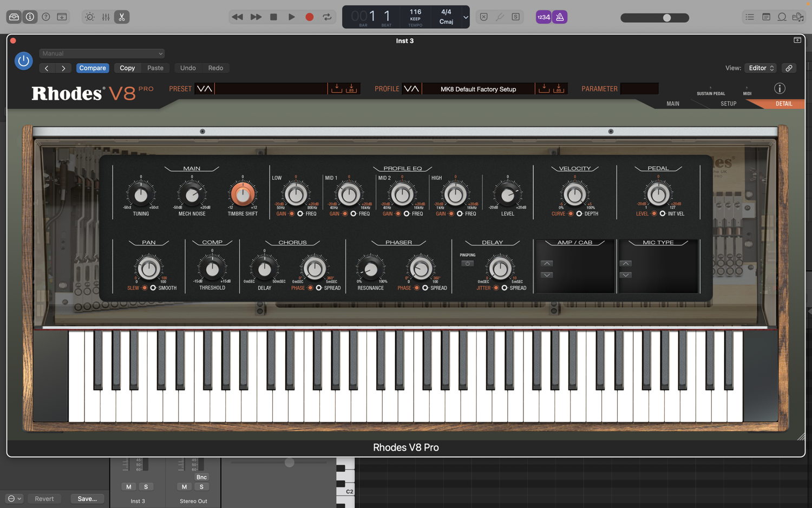Screen dimensions: 812x508
Task: Click the master volume slider
Action: (654, 18)
